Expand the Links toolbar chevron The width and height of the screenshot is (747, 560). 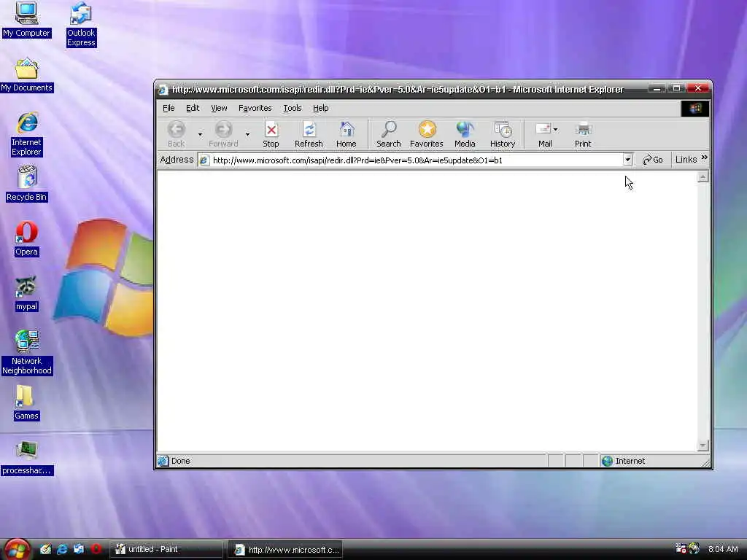click(x=704, y=157)
